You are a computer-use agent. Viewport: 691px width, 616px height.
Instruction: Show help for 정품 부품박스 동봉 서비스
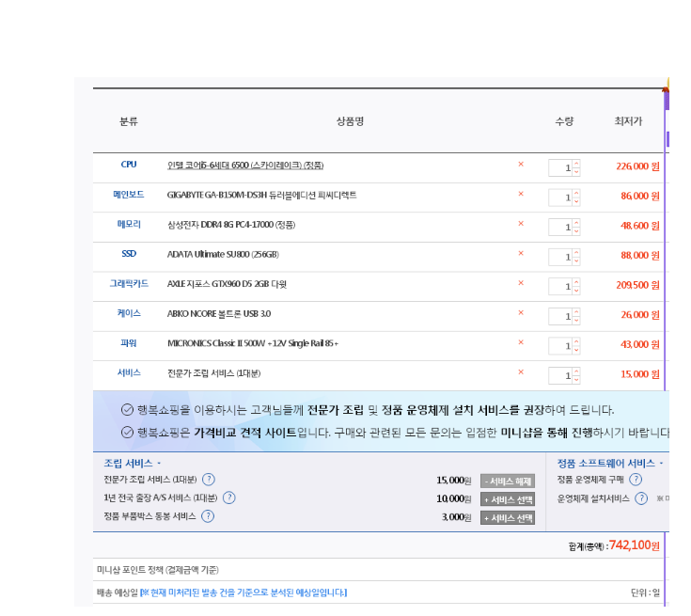coord(208,516)
